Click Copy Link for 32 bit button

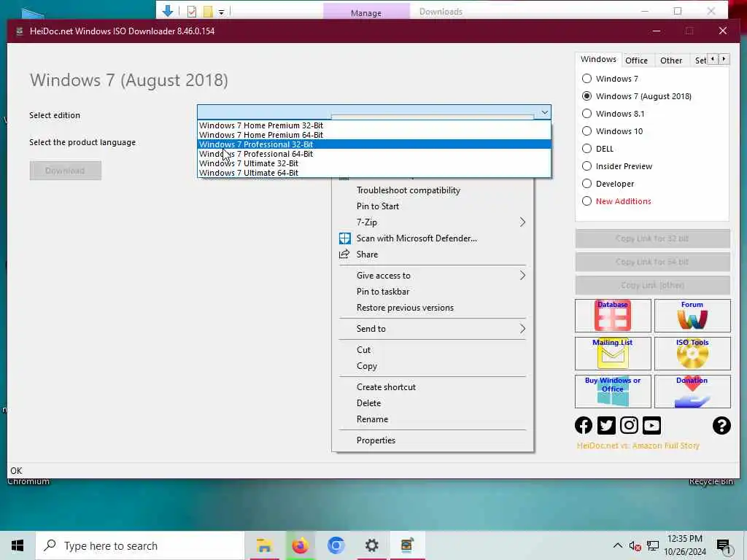click(652, 238)
